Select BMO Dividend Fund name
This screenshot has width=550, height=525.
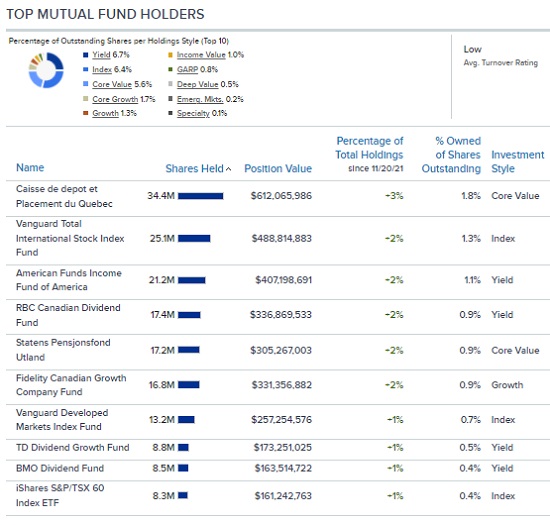click(x=60, y=468)
